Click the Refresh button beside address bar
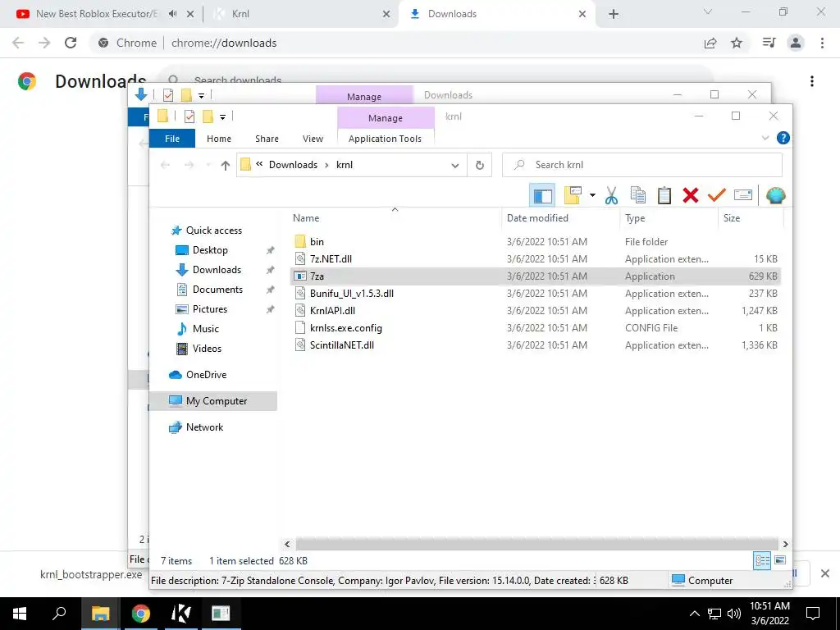Screen dimensions: 840x630 click(x=479, y=166)
